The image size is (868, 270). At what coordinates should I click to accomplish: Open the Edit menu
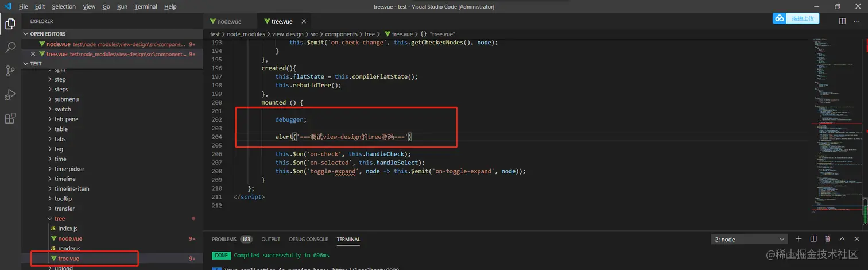(x=40, y=6)
